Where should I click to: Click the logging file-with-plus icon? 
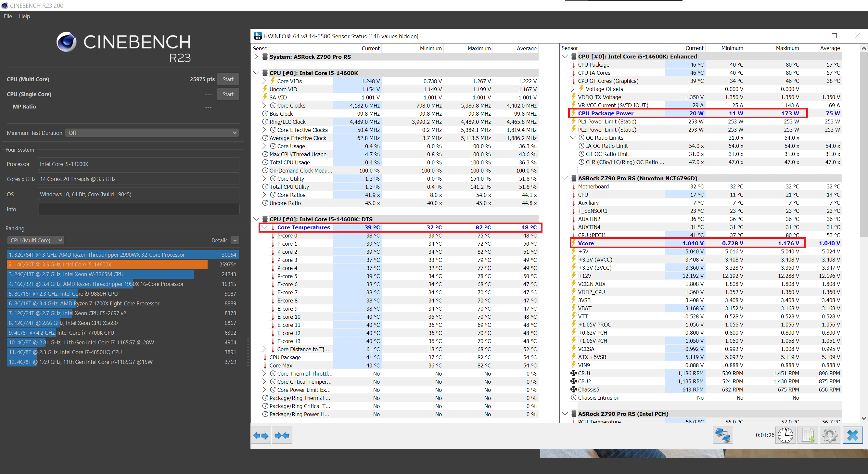tap(808, 435)
